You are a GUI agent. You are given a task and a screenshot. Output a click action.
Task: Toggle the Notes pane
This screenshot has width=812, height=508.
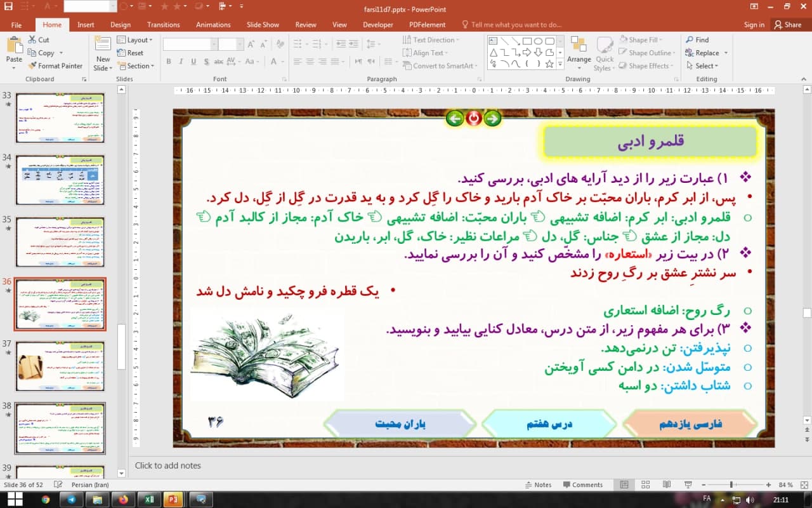click(538, 485)
